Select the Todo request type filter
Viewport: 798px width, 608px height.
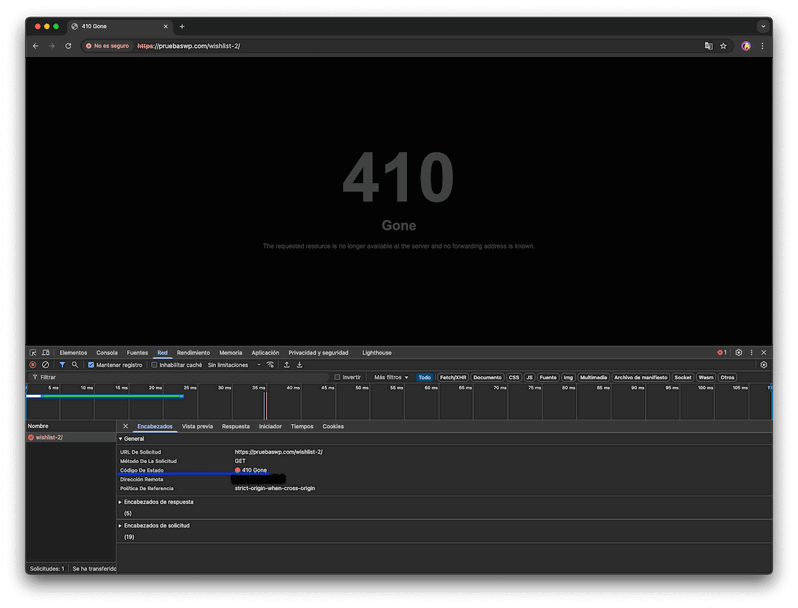click(x=424, y=378)
